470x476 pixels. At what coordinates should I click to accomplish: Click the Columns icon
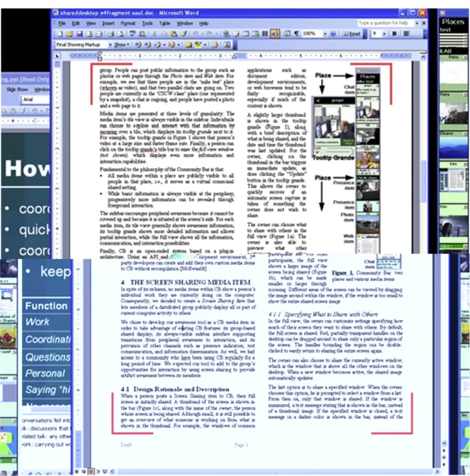coord(264,33)
